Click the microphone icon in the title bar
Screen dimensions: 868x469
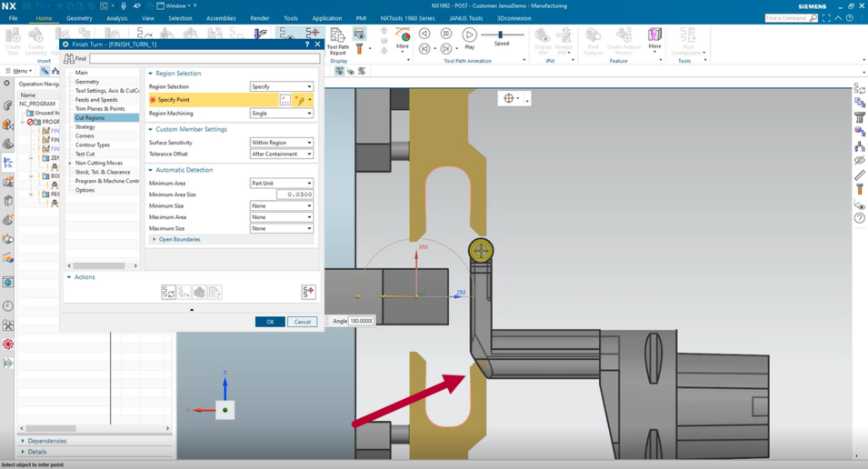tap(124, 5)
